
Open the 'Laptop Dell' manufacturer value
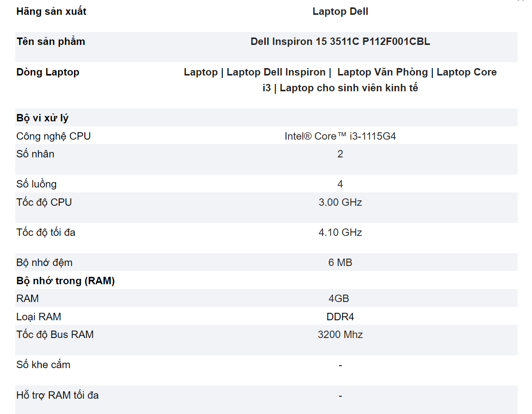pos(340,11)
